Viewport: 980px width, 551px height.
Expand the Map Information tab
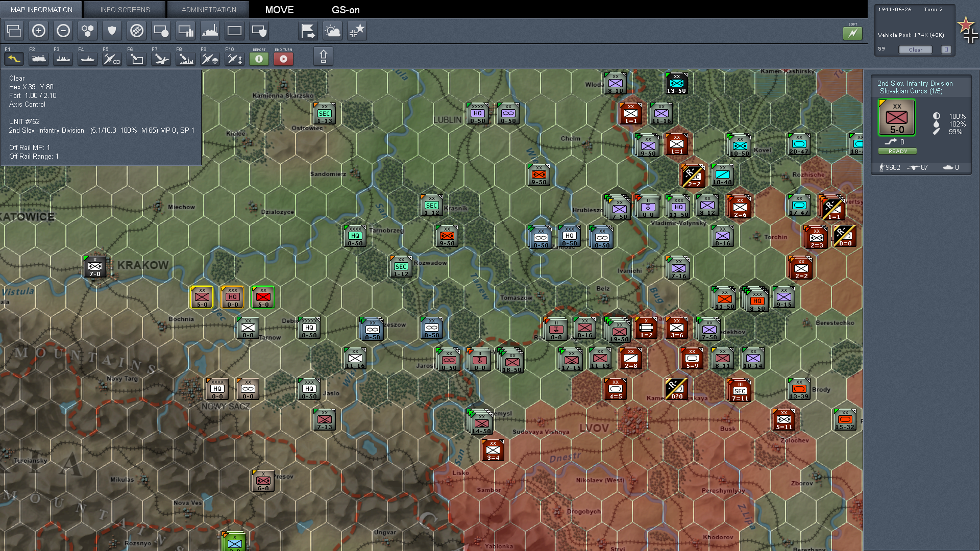point(41,10)
